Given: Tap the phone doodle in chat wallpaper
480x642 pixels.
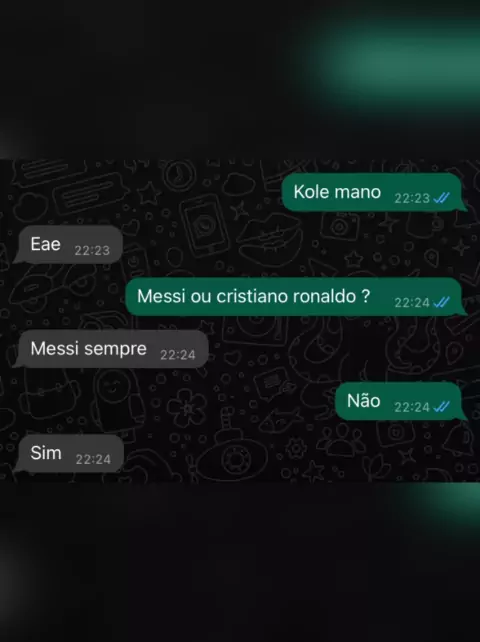Looking at the screenshot, I should point(204,224).
